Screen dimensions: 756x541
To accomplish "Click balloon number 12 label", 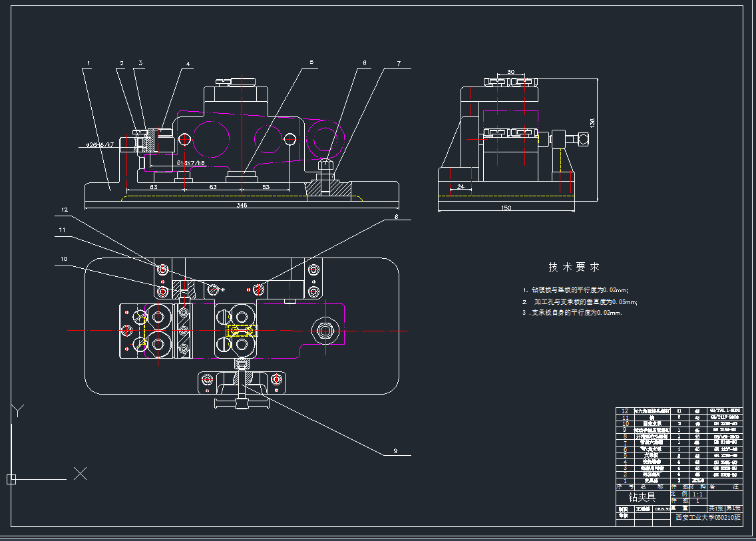I will click(x=64, y=210).
